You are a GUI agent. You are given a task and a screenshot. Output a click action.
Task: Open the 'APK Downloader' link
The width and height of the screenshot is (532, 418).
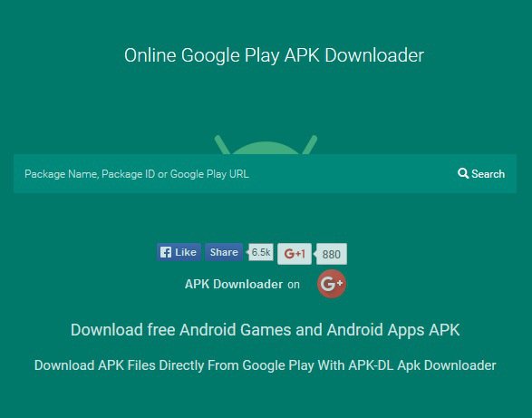[x=234, y=284]
